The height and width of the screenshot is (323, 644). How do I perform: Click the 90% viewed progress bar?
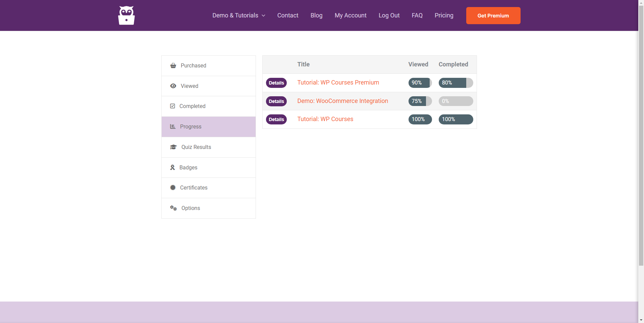pyautogui.click(x=420, y=83)
